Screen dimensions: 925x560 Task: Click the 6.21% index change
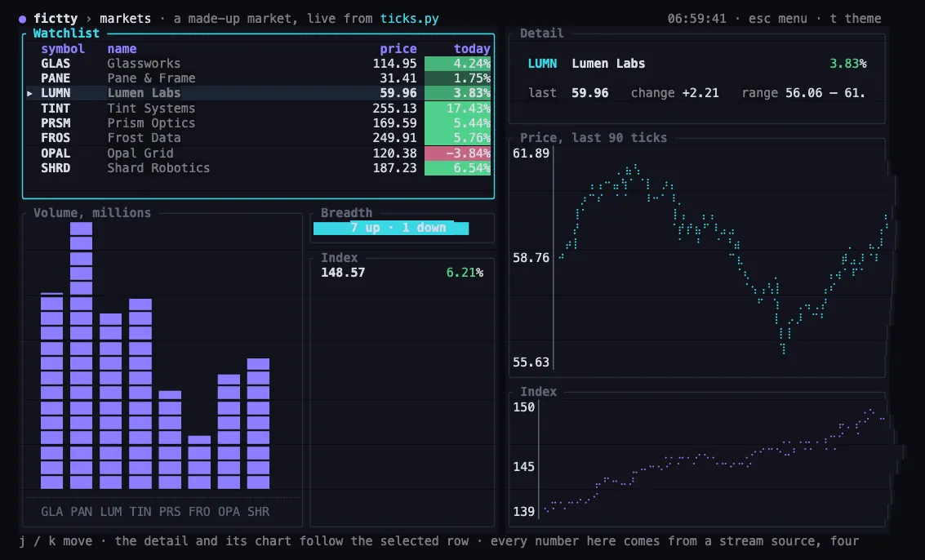point(465,272)
